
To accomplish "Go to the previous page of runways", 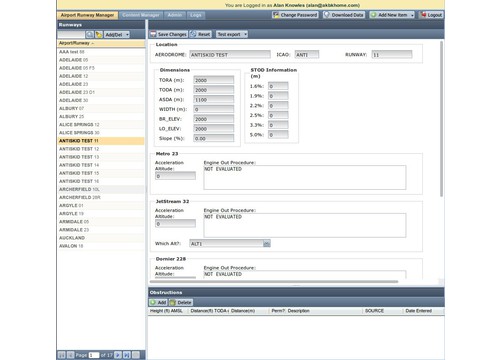I will click(x=70, y=355).
